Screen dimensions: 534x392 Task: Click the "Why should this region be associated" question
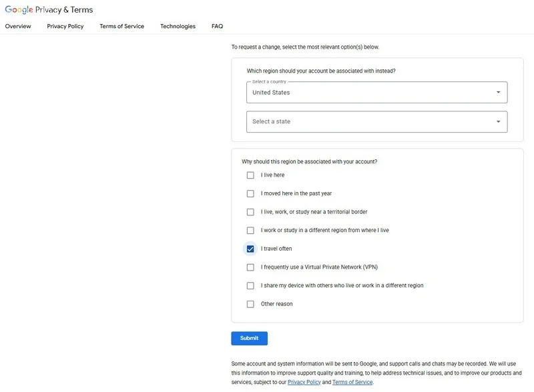(309, 161)
